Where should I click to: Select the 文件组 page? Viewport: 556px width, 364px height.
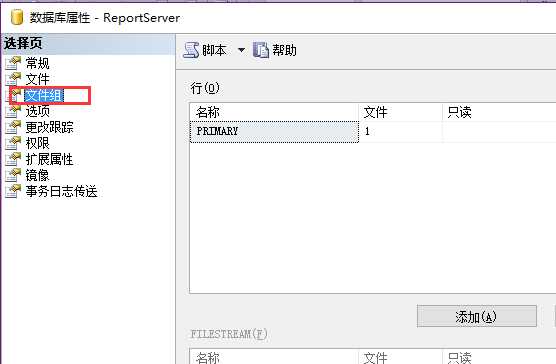point(44,95)
